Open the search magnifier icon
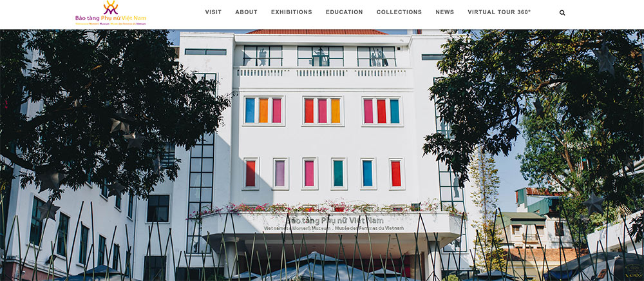The height and width of the screenshot is (281, 644). 562,13
